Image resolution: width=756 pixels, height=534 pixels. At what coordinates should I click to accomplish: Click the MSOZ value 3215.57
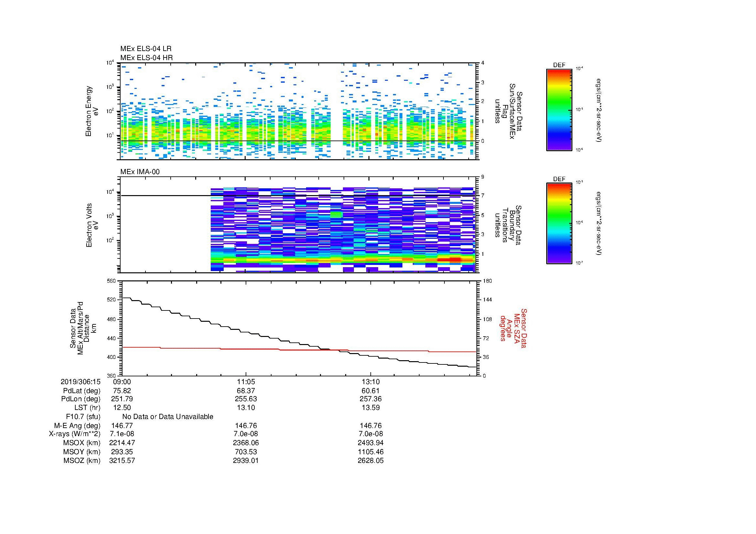coord(122,461)
